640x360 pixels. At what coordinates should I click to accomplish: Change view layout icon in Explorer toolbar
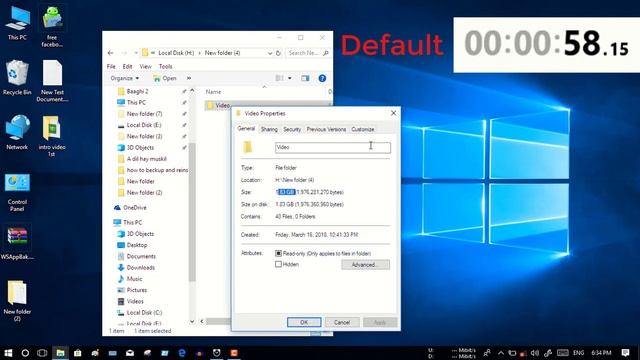[x=280, y=78]
